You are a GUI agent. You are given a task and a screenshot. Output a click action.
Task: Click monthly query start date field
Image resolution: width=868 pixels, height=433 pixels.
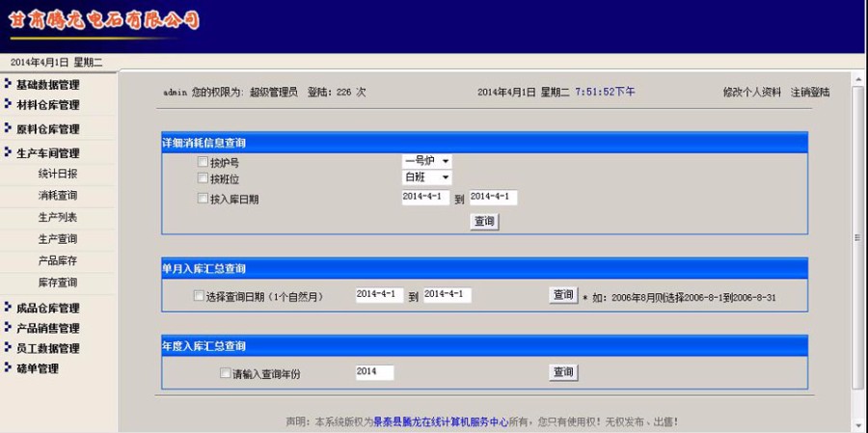[x=379, y=294]
